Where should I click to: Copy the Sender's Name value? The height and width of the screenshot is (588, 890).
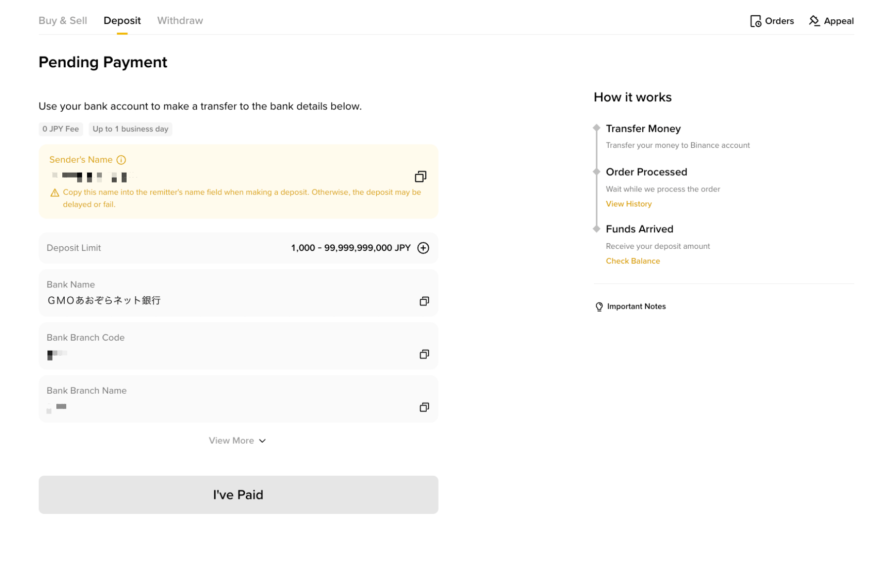420,177
